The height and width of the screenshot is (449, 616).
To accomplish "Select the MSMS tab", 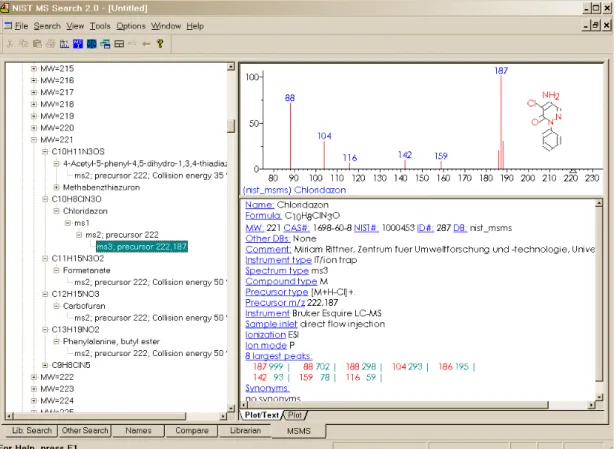I will [299, 431].
